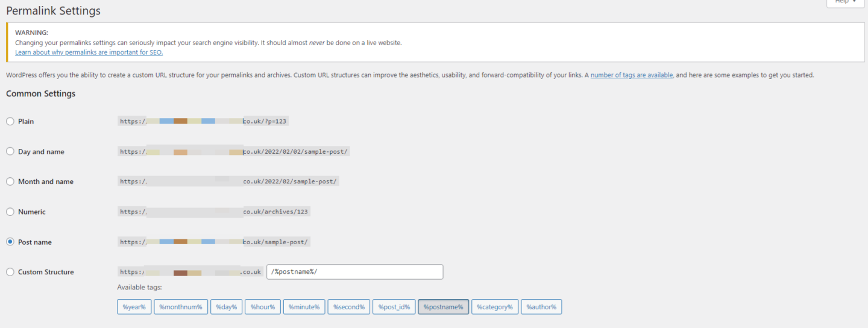This screenshot has width=868, height=328.
Task: Pick the Numeric permalink radio button
Action: (x=10, y=212)
